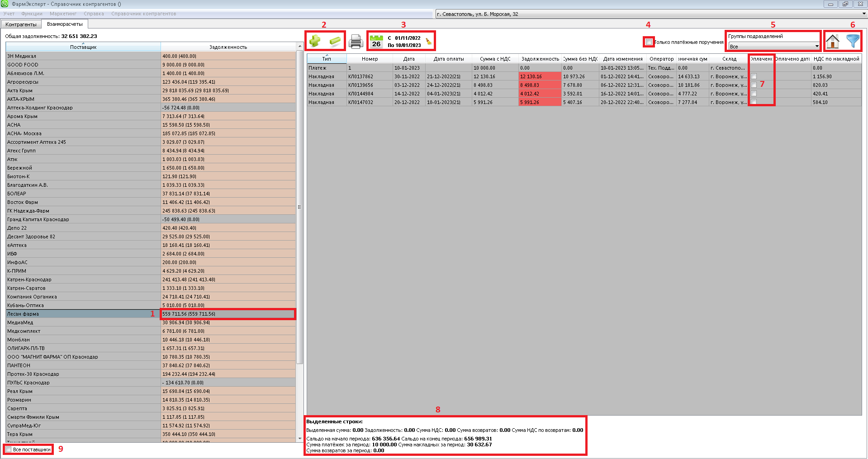Screen dimensions: 868x459
Task: Check 'Оплачено' box for invoice КЛ0137862
Action: pyautogui.click(x=754, y=76)
